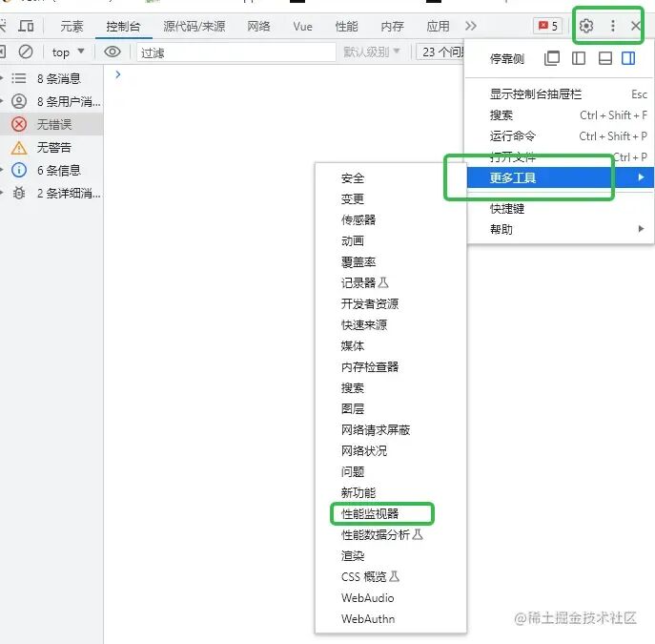The height and width of the screenshot is (644, 655).
Task: Open 内存检查器 from more tools submenu
Action: [391, 367]
